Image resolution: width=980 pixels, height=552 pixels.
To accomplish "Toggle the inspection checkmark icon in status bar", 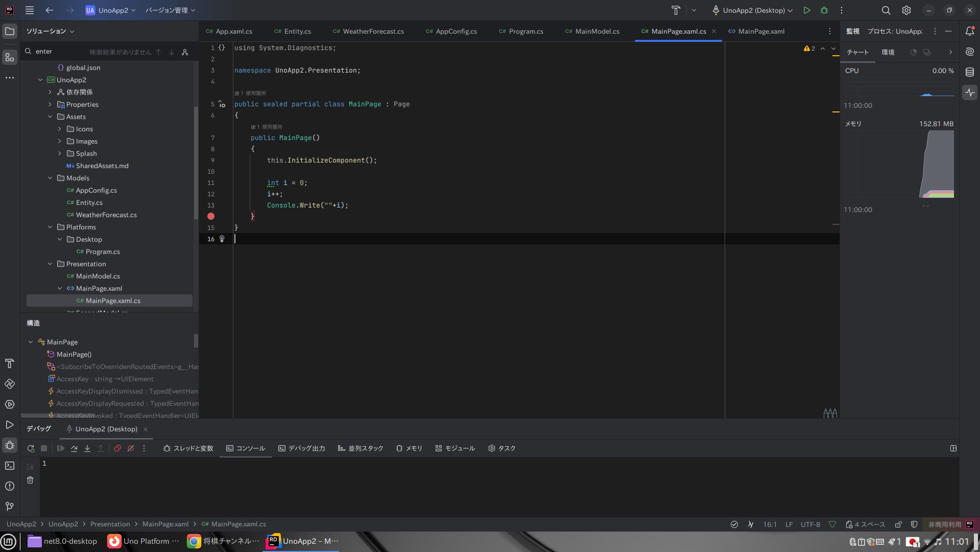I will tap(734, 524).
